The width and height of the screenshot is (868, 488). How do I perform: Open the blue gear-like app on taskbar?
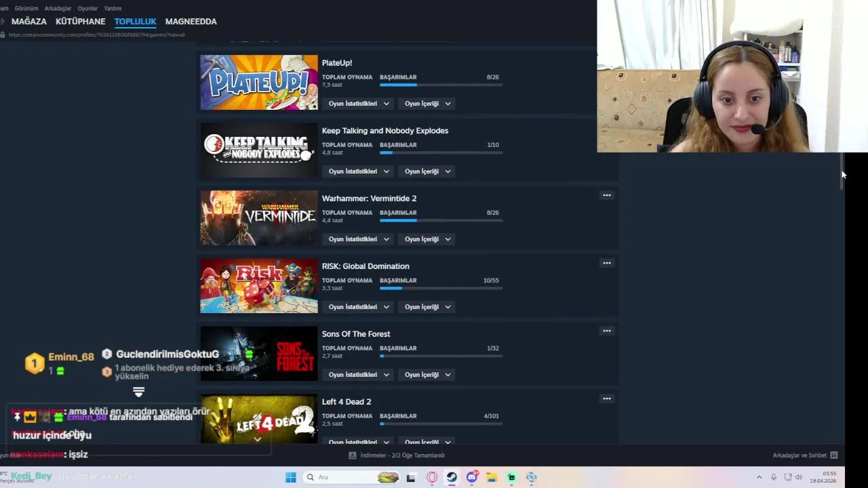click(532, 477)
